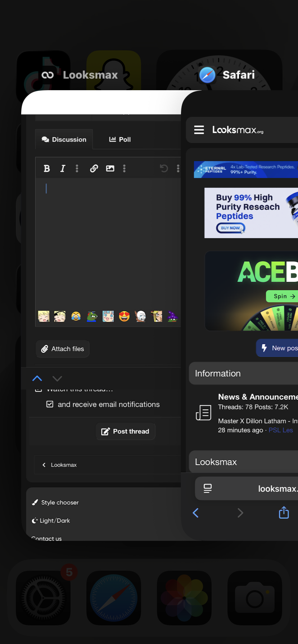Open PSL Les user profile link
The height and width of the screenshot is (644, 298).
pos(281,430)
